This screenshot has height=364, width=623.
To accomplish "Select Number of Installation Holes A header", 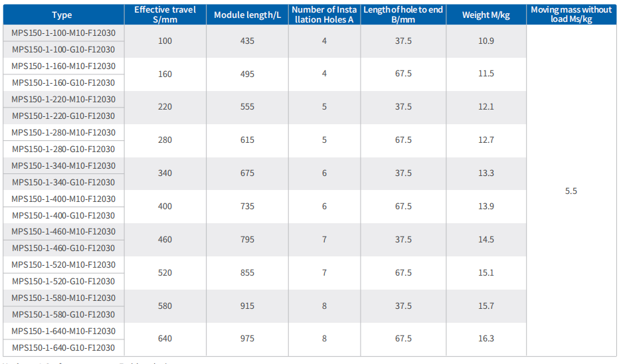I will pos(324,15).
